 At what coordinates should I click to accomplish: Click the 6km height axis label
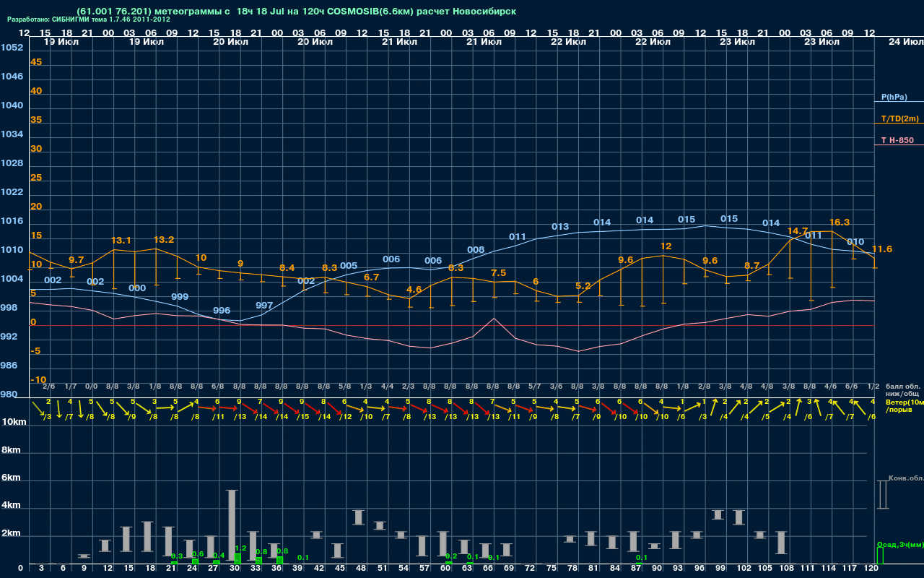pyautogui.click(x=10, y=478)
